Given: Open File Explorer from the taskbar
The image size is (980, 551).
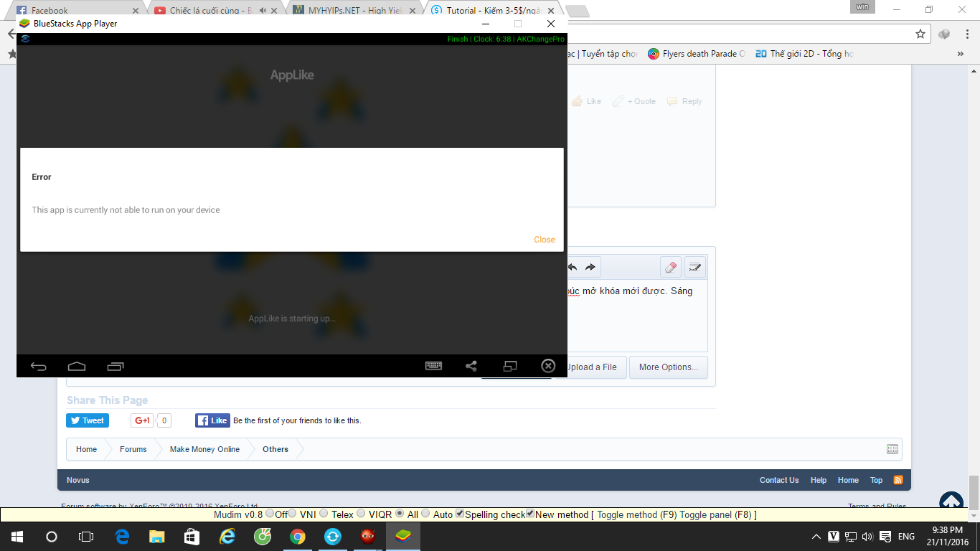Looking at the screenshot, I should point(156,536).
